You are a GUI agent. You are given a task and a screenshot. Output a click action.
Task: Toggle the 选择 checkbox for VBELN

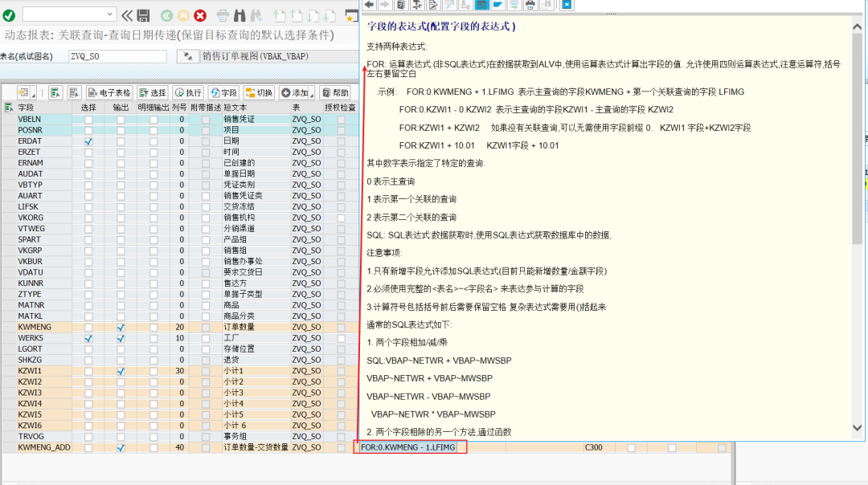[88, 119]
